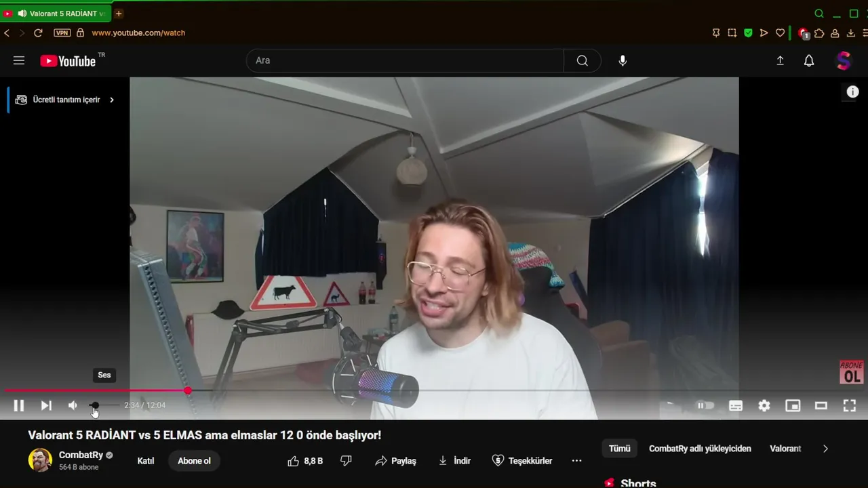Click the send/flow arrow icon

point(764,33)
